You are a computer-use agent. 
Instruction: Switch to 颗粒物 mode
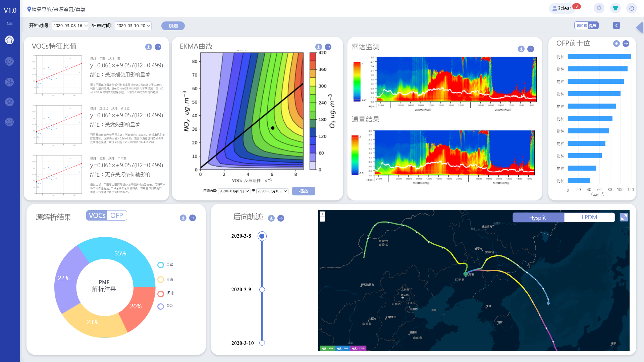(582, 25)
